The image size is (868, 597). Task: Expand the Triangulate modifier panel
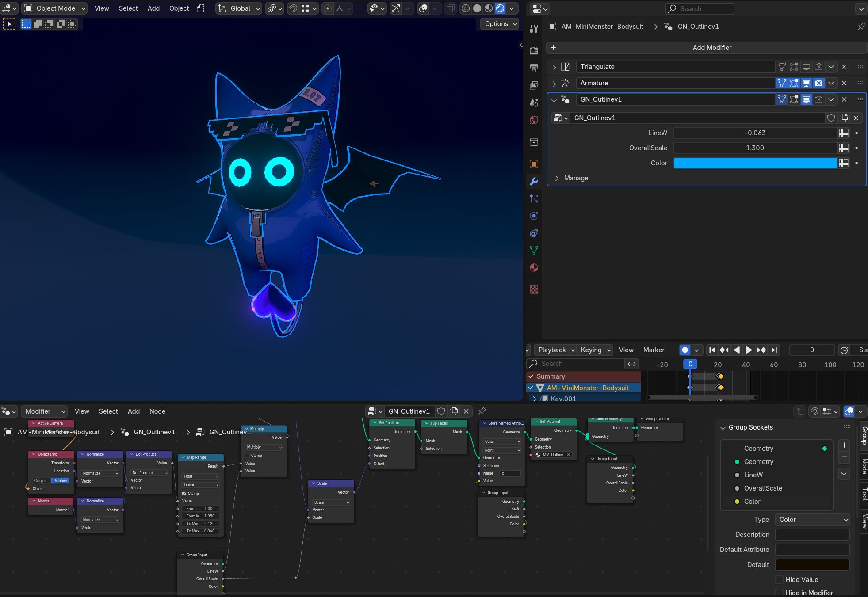coord(554,67)
